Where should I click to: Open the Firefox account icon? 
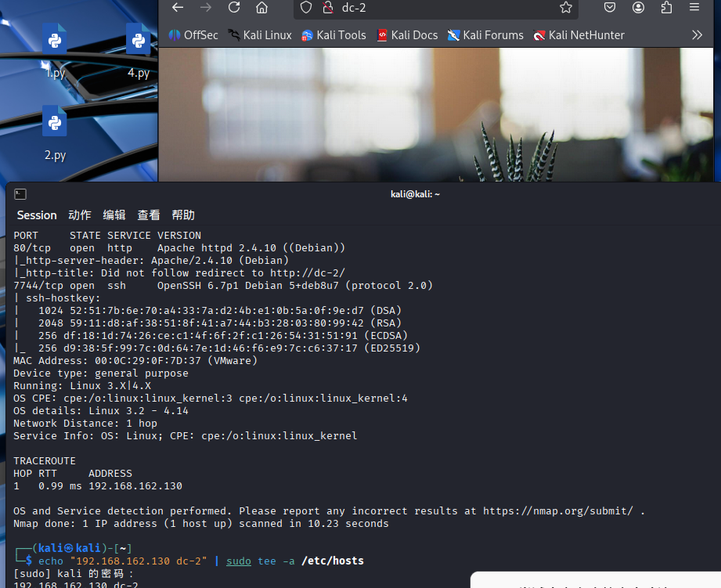pos(638,7)
